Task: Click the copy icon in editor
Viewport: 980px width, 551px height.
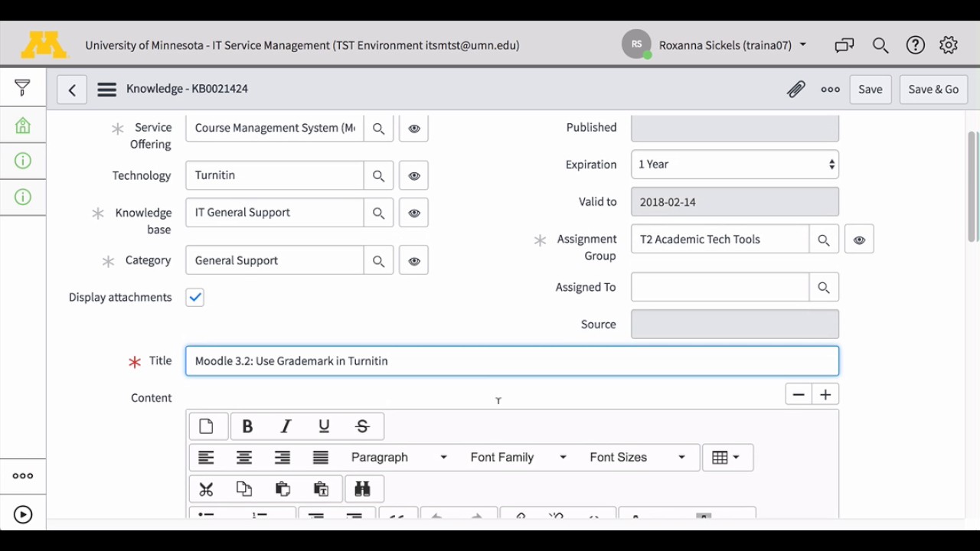Action: tap(244, 489)
